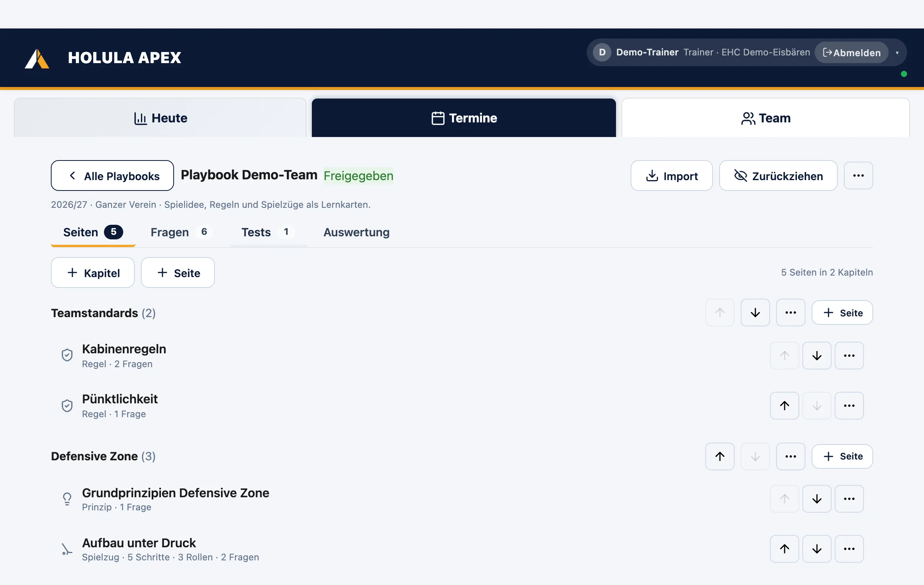Viewport: 924px width, 585px height.
Task: Open Teamstandards chapter options menu
Action: coord(790,313)
